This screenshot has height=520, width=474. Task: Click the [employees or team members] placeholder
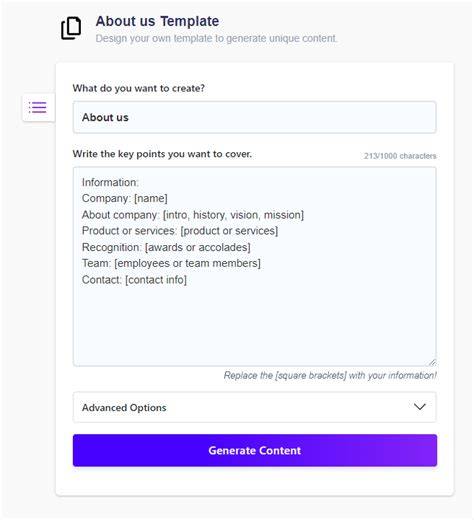coord(187,263)
